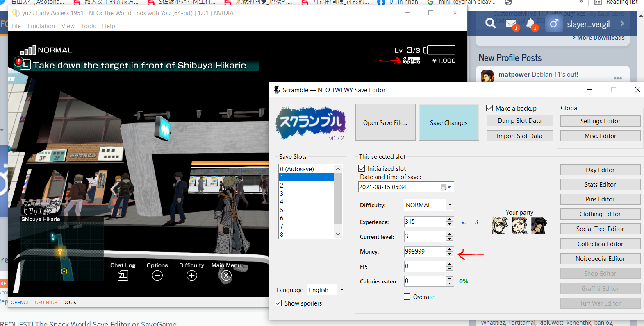Toggle the DOCK mode in yuzu status bar
This screenshot has width=644, height=326.
click(70, 303)
